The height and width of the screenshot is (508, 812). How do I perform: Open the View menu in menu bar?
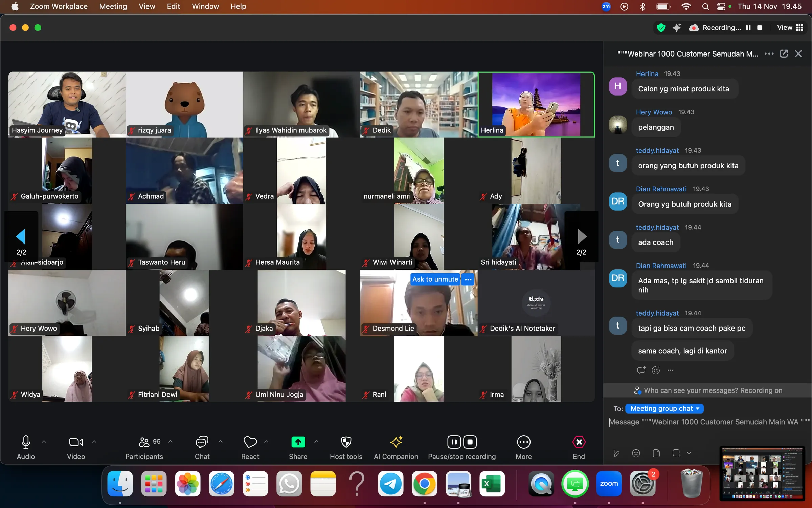[147, 6]
